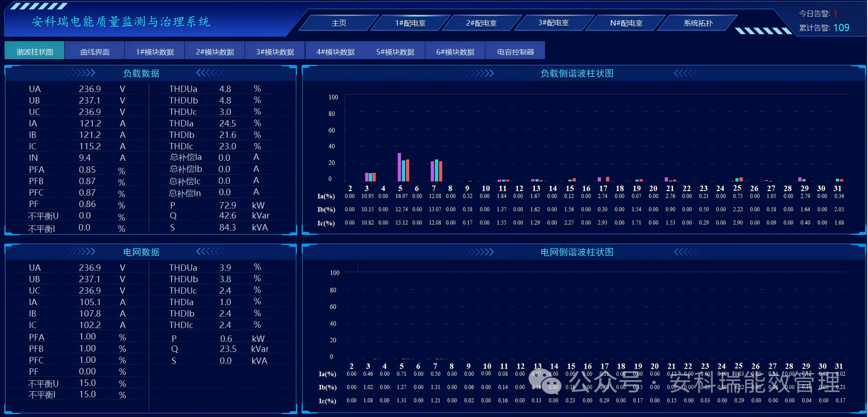
Task: Click the grid chart Ic(%) row label
Action: 328,401
